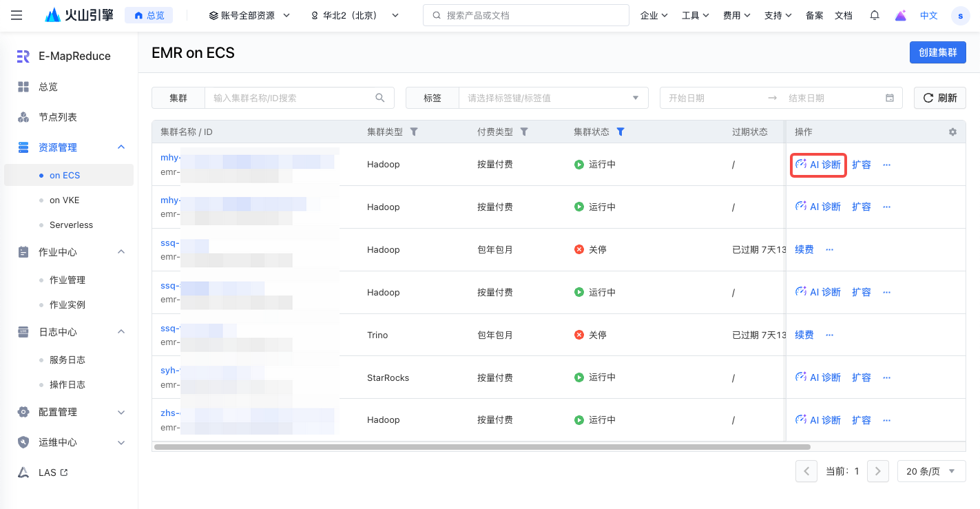The width and height of the screenshot is (980, 509).
Task: Click the 创建集群 button
Action: 937,52
